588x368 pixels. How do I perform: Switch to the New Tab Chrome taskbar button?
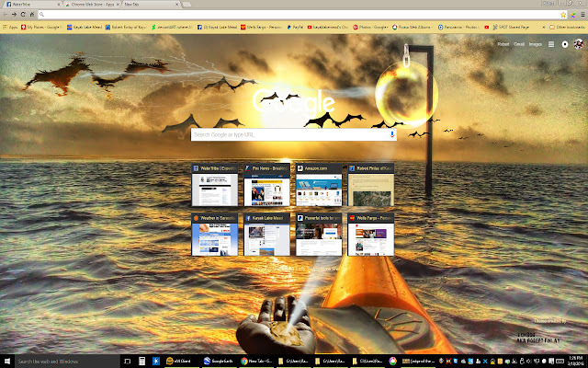tap(257, 362)
